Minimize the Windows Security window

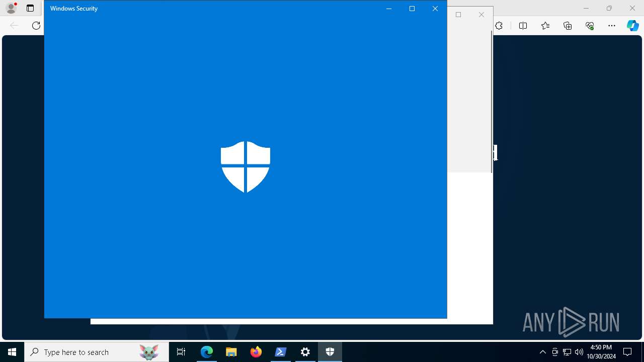[x=389, y=9]
